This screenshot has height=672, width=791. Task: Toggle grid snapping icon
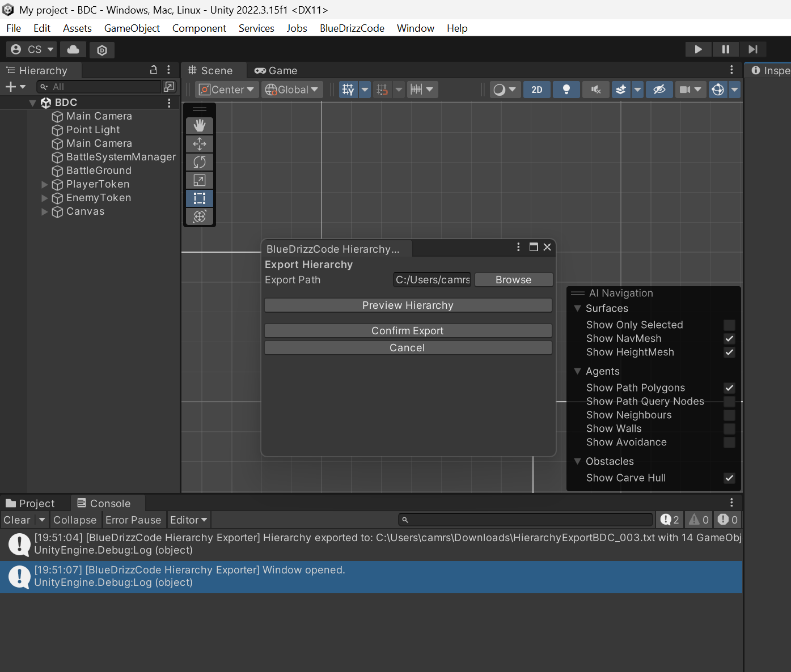coord(382,90)
